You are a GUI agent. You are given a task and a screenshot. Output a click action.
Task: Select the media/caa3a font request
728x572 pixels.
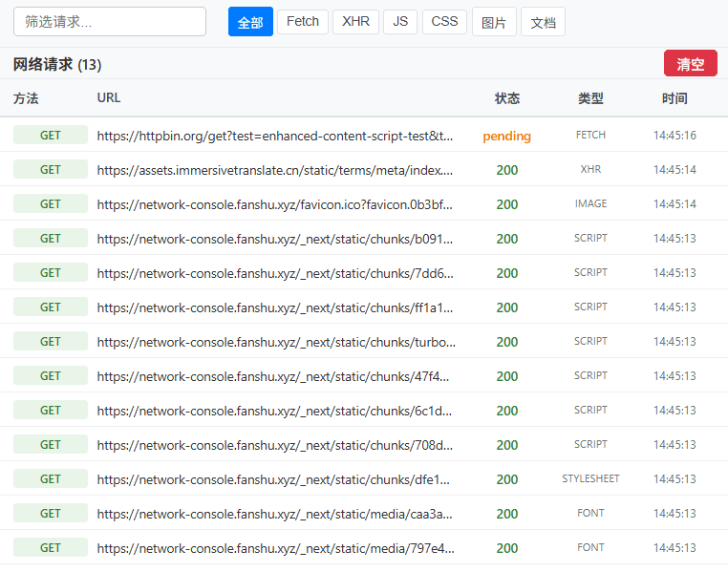(x=275, y=514)
